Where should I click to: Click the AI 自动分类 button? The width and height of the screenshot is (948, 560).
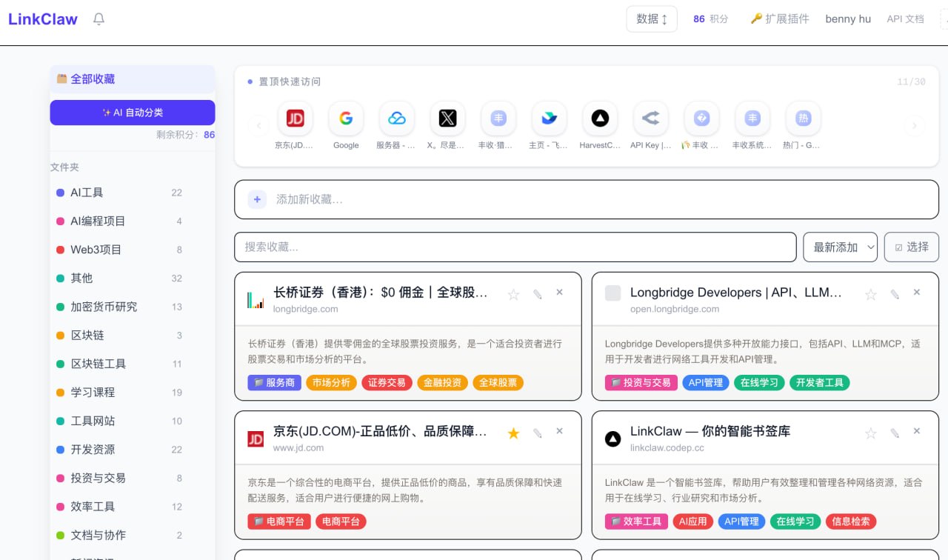tap(133, 113)
